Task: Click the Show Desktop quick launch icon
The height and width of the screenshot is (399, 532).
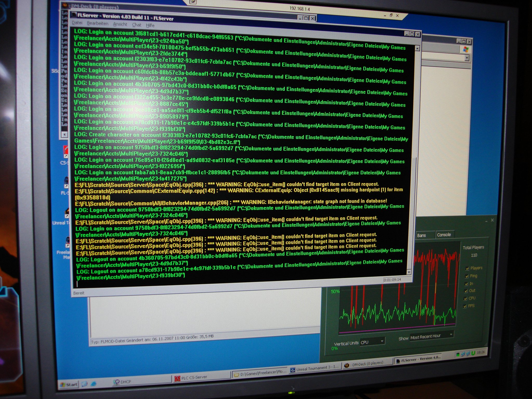Action: point(84,384)
